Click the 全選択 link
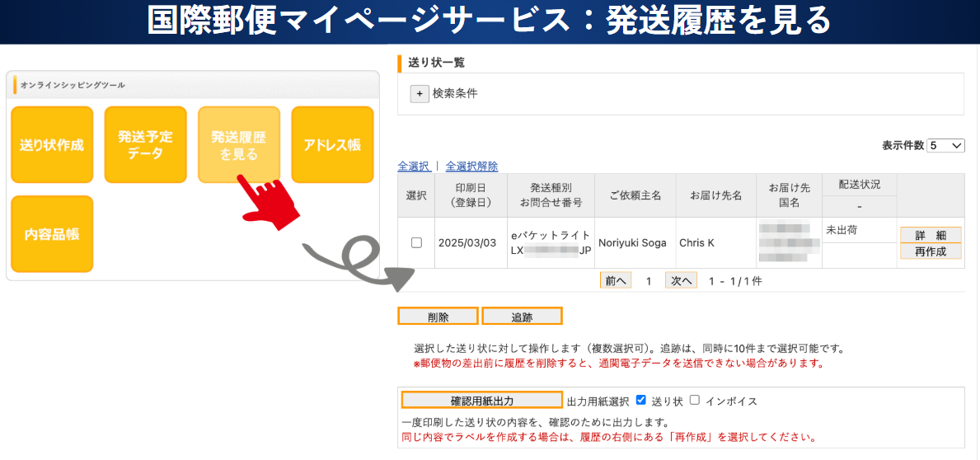The width and height of the screenshot is (980, 460). pyautogui.click(x=413, y=167)
